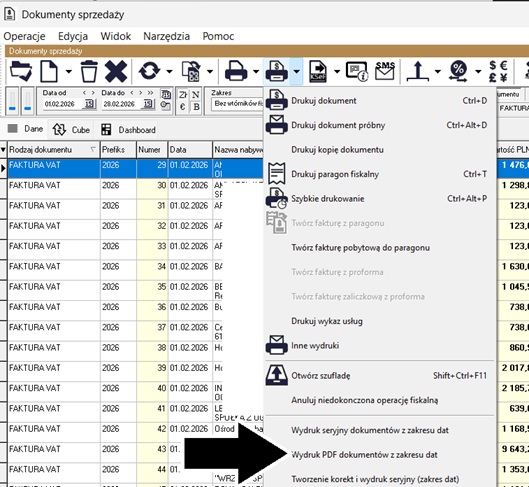
Task: Expand the KSeF dropdown arrow
Action: pyautogui.click(x=336, y=71)
